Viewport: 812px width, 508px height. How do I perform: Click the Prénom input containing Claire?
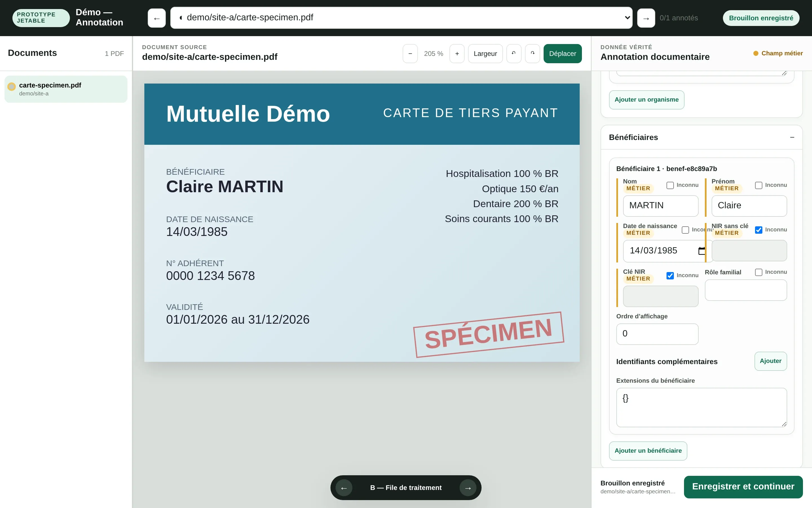[749, 206]
